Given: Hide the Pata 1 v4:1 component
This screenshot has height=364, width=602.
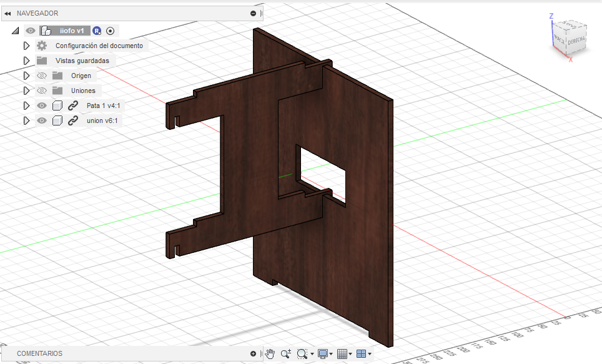Looking at the screenshot, I should pos(42,106).
